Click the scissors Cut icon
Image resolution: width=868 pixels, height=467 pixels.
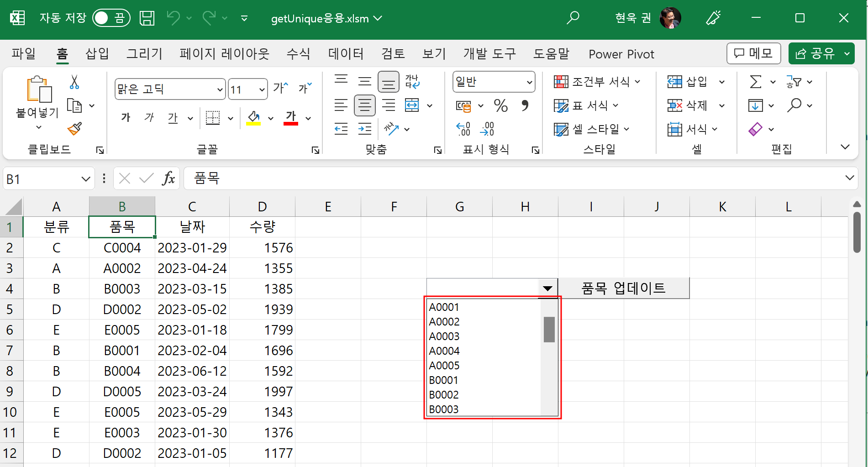click(73, 82)
